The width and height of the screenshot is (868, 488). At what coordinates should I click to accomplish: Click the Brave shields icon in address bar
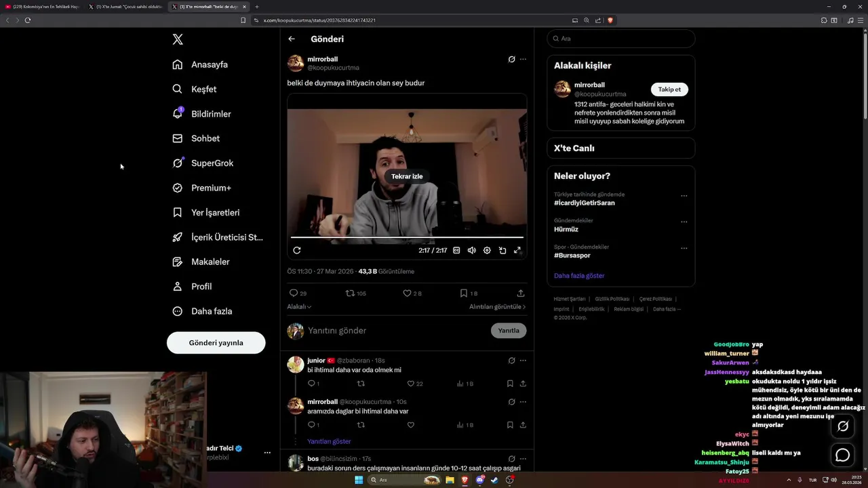tap(610, 20)
